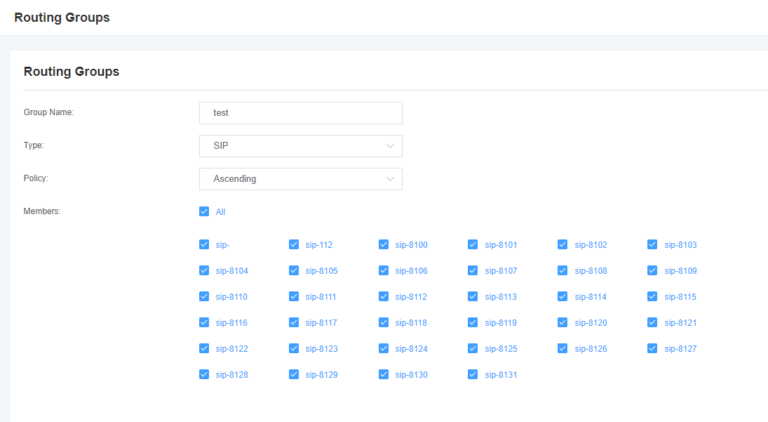Uncheck the sip-8128 checkbox

pyautogui.click(x=204, y=374)
